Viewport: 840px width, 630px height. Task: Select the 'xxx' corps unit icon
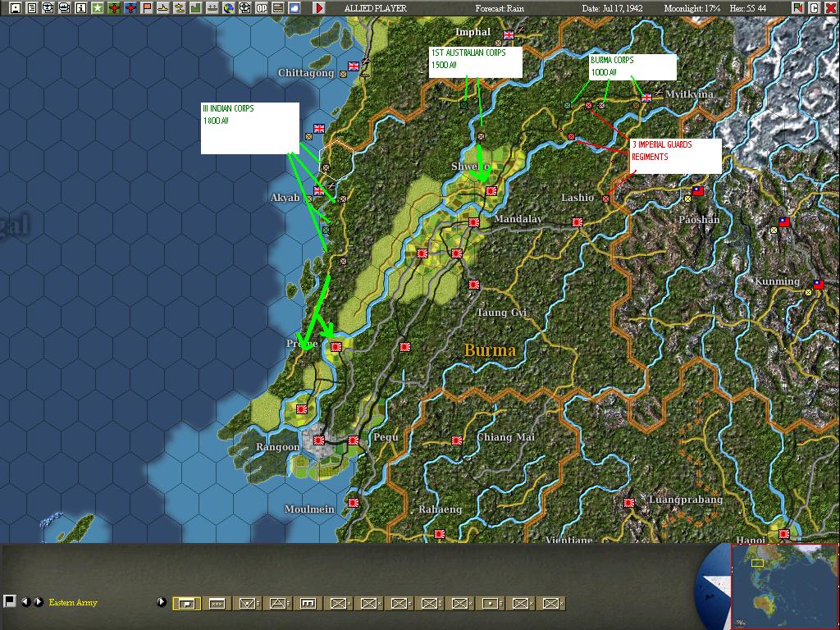pyautogui.click(x=217, y=604)
